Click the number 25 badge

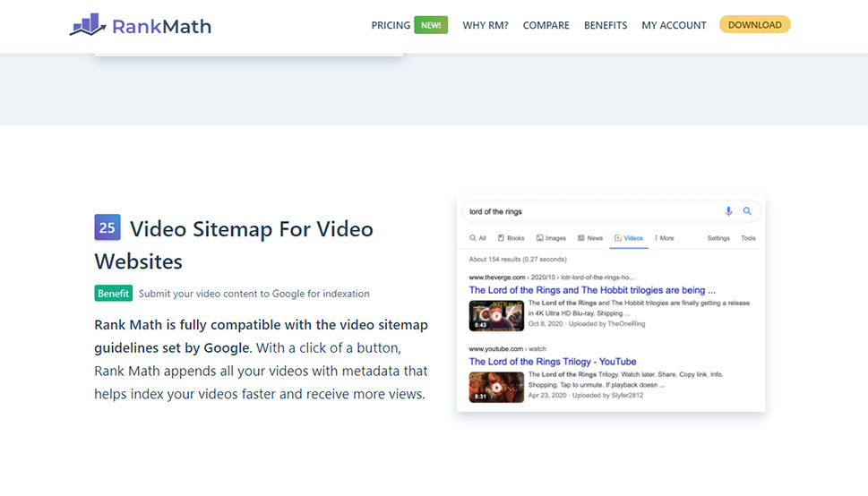coord(107,227)
